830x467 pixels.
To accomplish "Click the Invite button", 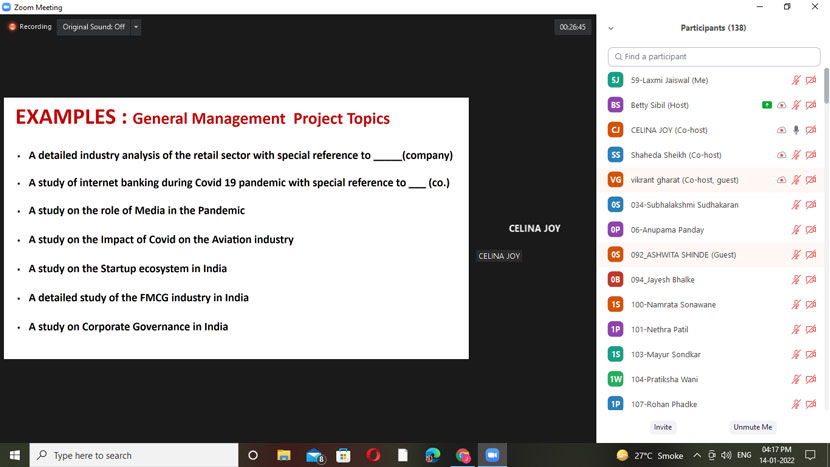I will [x=662, y=427].
